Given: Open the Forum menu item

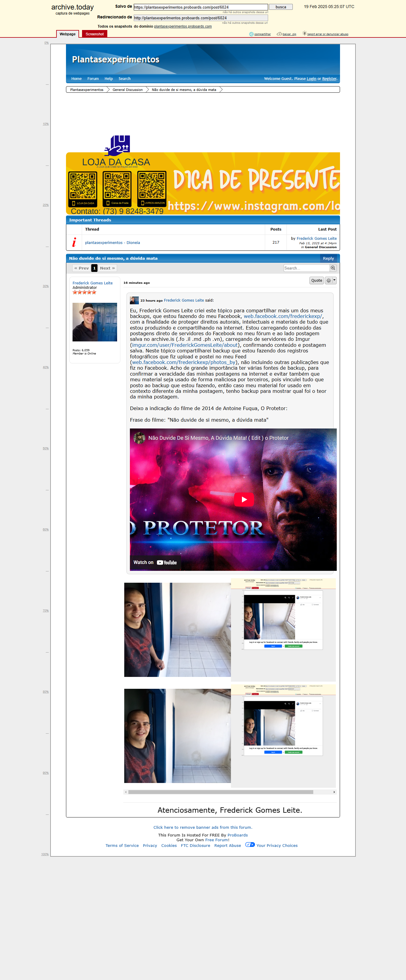Looking at the screenshot, I should [93, 79].
